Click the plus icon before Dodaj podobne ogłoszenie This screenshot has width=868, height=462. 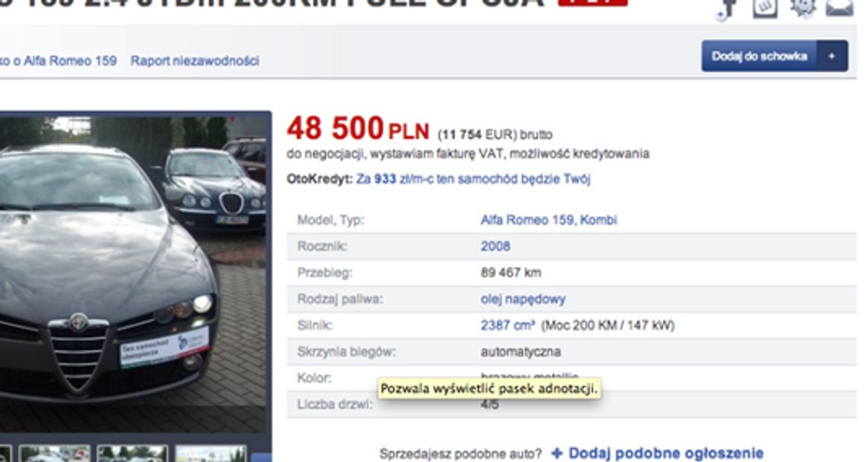557,453
